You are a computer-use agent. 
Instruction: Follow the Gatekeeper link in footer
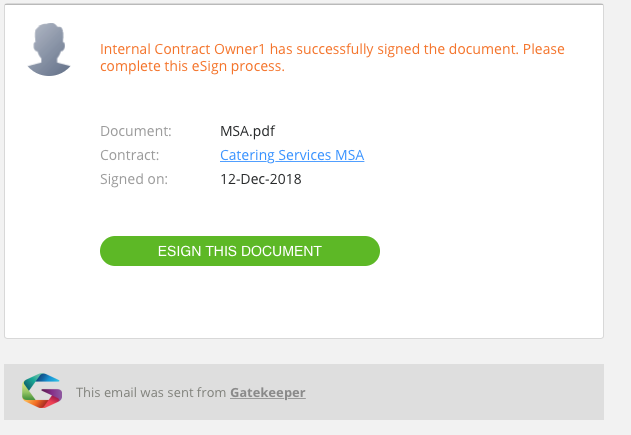coord(268,392)
